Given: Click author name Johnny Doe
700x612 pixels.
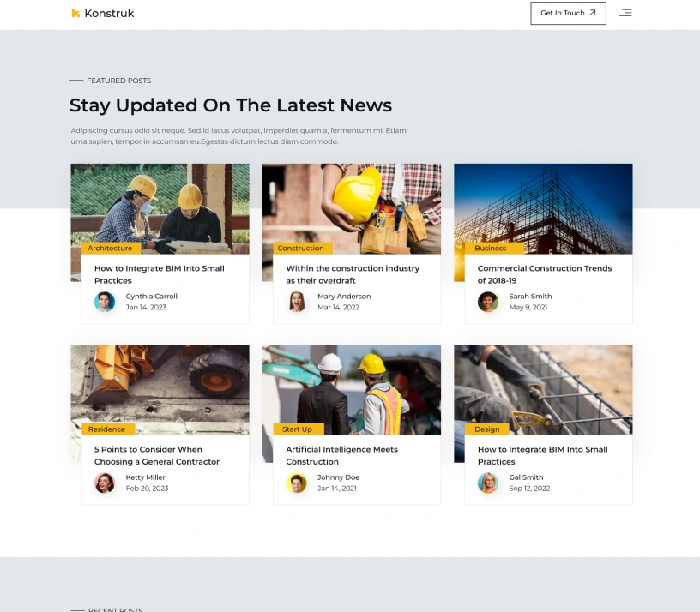Looking at the screenshot, I should point(338,477).
